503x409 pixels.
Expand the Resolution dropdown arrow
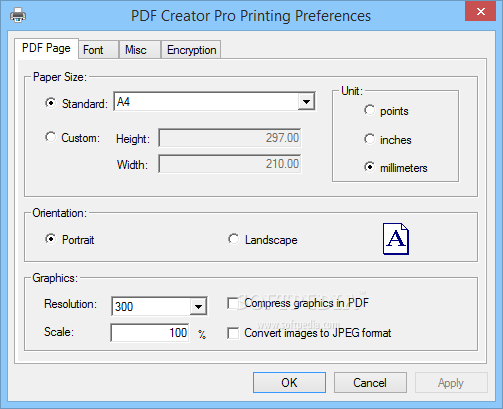pos(198,306)
